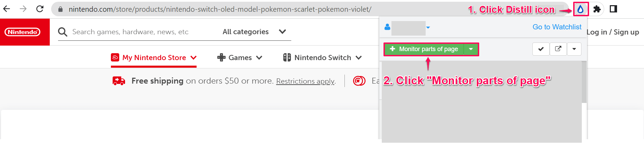
Task: Open the My Nintendo Store menu
Action: (154, 58)
